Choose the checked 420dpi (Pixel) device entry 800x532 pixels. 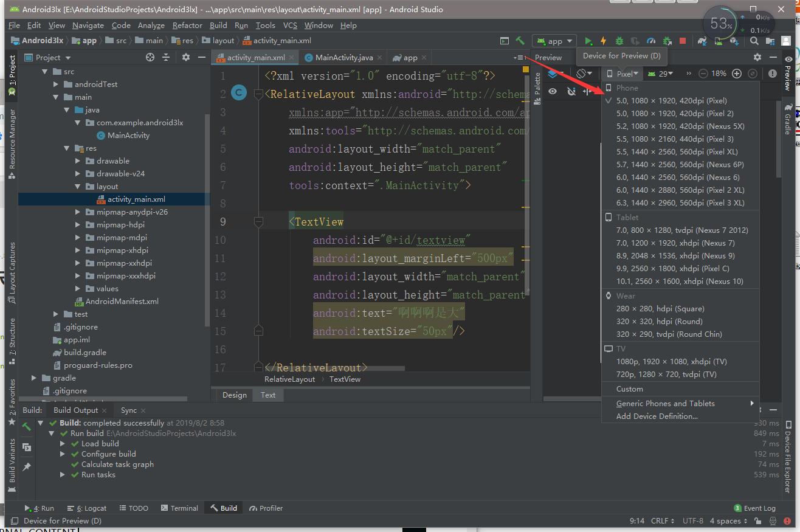[680, 101]
